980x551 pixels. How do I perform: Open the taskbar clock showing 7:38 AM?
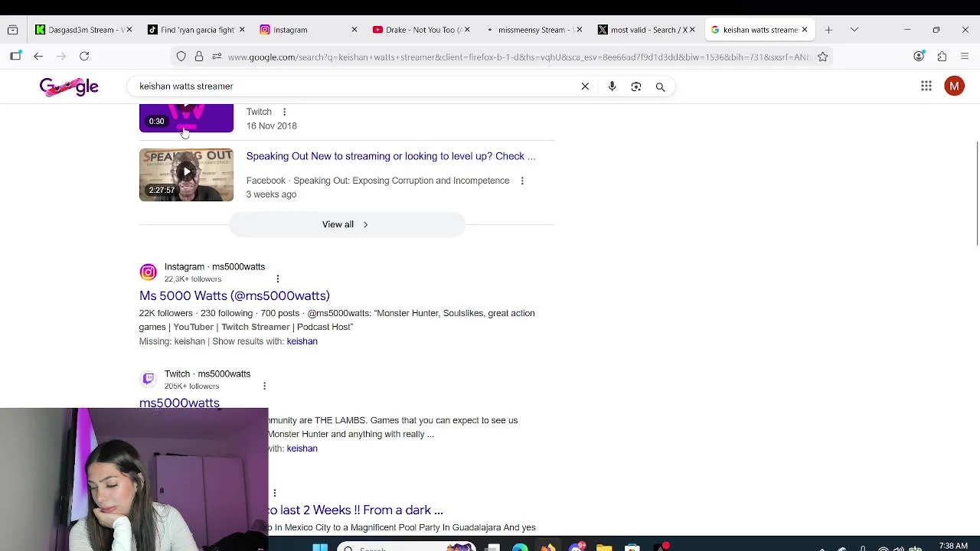tap(953, 546)
